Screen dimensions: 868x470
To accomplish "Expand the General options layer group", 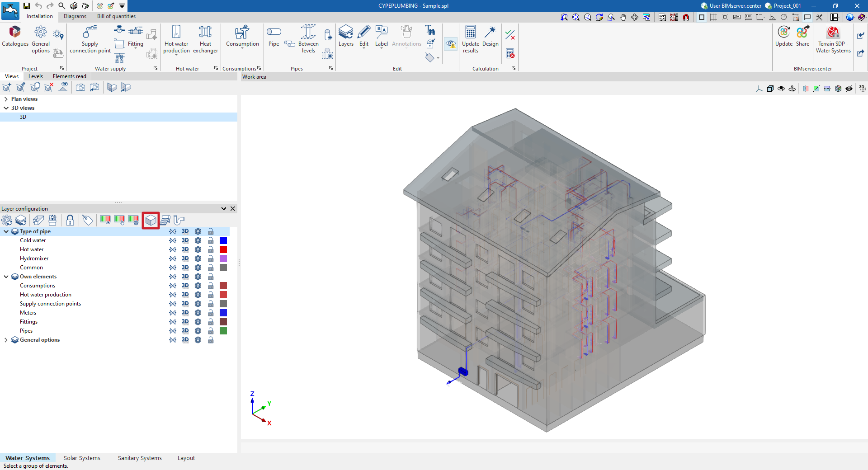I will tap(6, 339).
